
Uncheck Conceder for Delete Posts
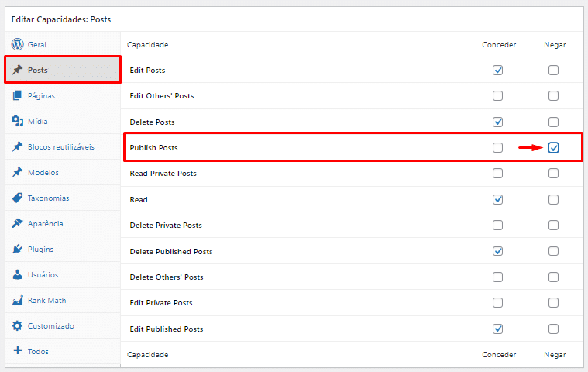click(x=497, y=122)
